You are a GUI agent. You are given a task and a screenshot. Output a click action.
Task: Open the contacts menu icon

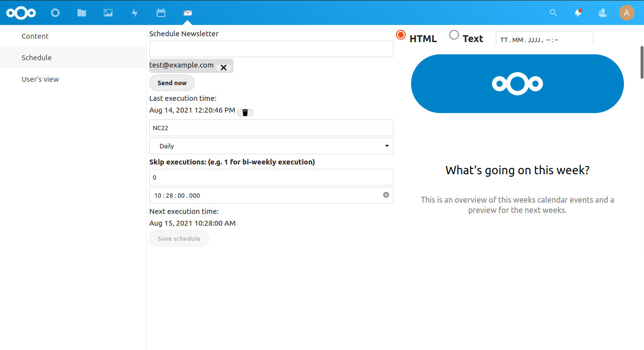[602, 13]
